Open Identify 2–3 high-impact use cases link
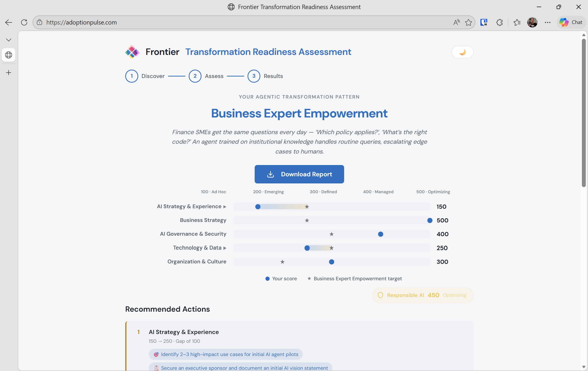This screenshot has width=588, height=371. coord(225,354)
